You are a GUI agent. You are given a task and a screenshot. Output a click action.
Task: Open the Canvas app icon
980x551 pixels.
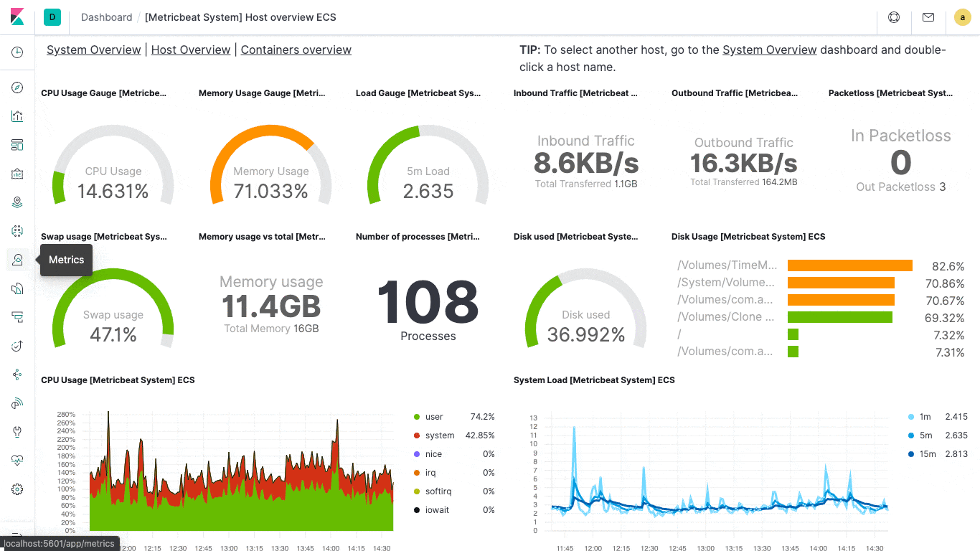tap(17, 174)
